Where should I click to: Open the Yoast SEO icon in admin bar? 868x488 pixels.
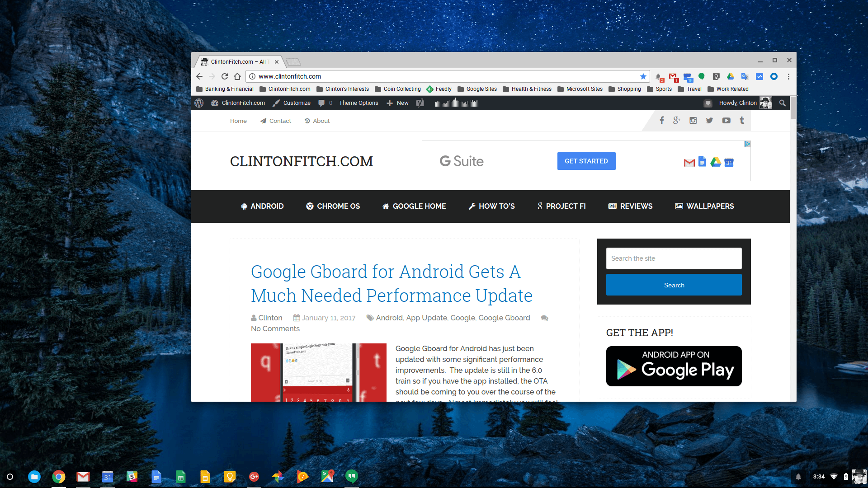(x=420, y=103)
